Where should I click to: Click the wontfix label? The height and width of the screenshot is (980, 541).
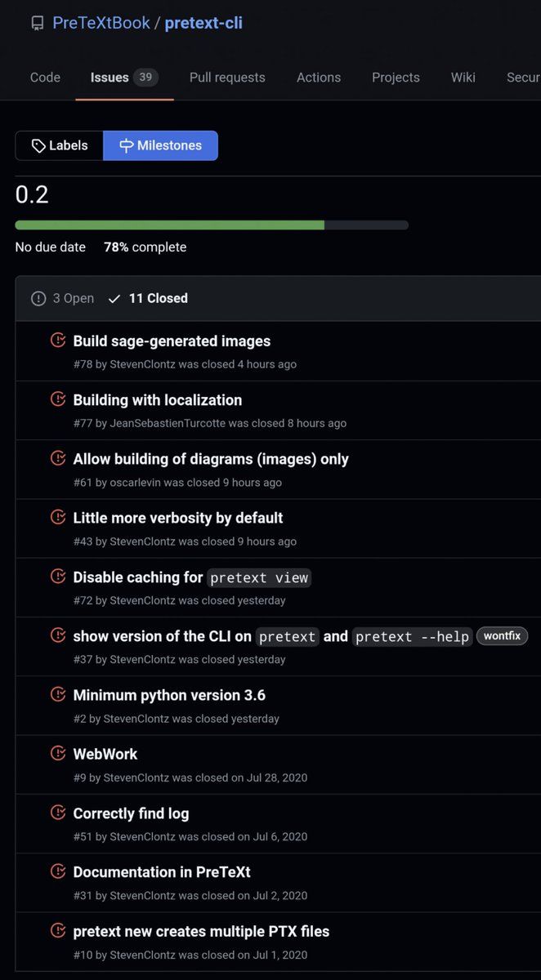point(503,635)
